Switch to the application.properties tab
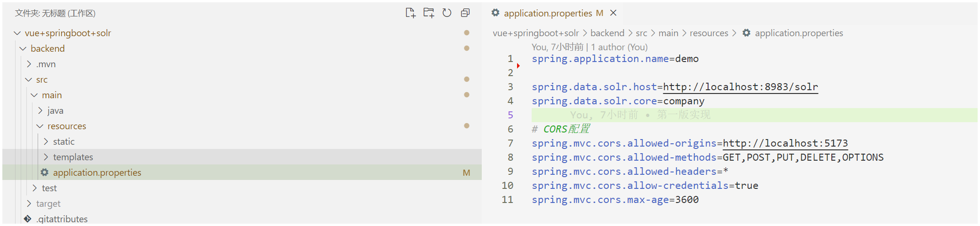Screen dimensions: 980x226 point(548,13)
